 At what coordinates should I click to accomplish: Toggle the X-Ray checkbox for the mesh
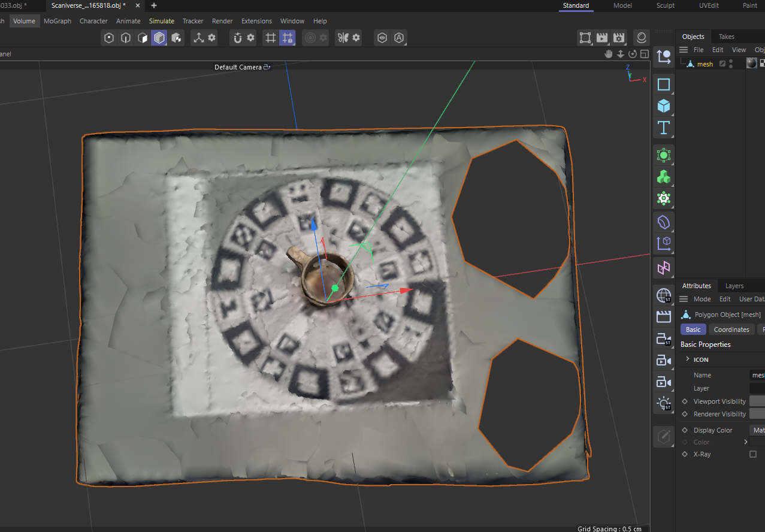pyautogui.click(x=753, y=454)
